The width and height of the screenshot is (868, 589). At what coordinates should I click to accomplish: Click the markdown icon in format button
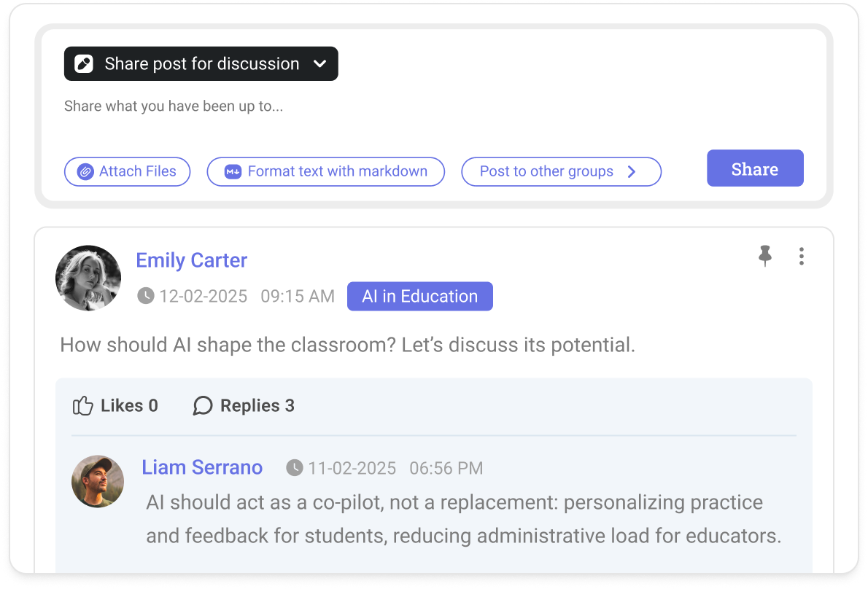pyautogui.click(x=233, y=171)
